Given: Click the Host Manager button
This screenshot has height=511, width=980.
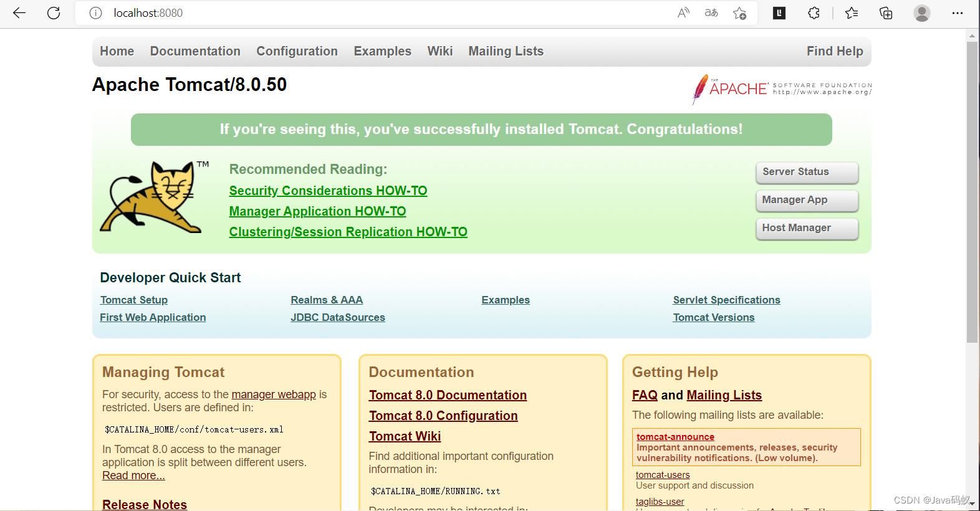Looking at the screenshot, I should (x=807, y=228).
